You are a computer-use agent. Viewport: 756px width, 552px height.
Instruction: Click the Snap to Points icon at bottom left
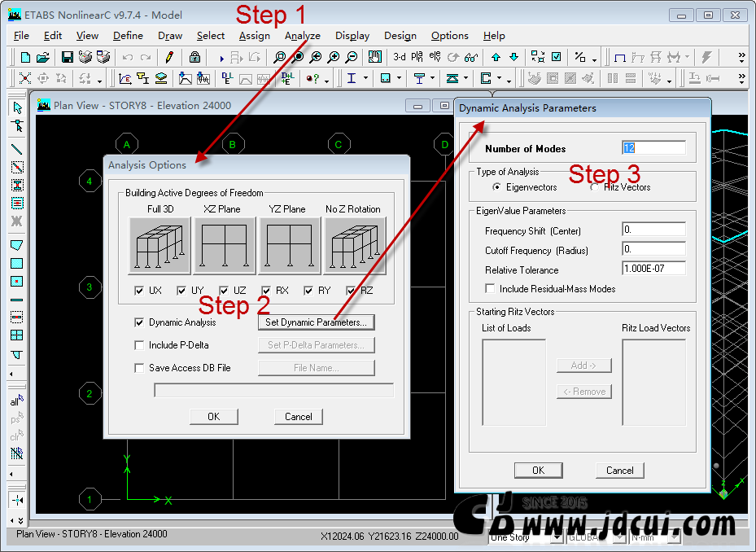(17, 501)
